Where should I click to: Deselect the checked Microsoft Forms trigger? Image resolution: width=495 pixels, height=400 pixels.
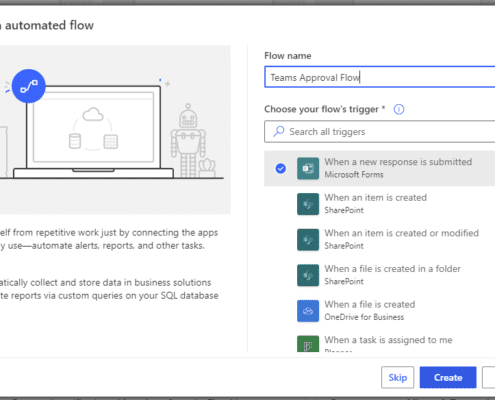point(281,168)
